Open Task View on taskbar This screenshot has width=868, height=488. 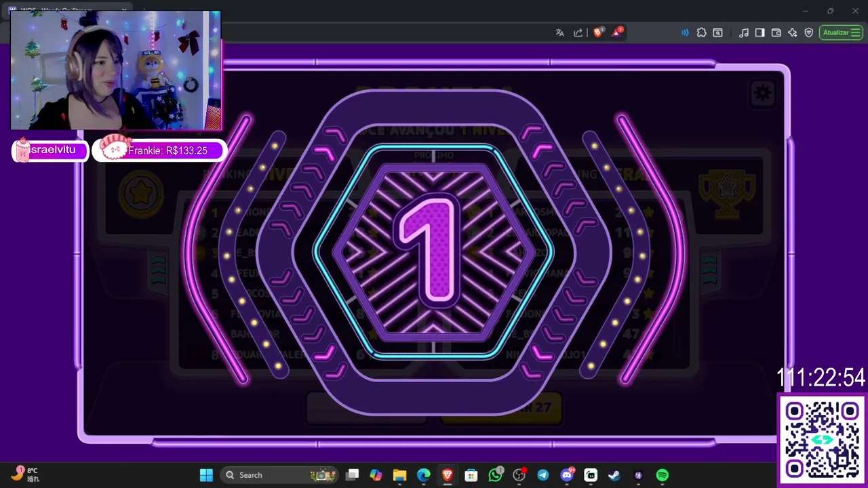click(352, 475)
